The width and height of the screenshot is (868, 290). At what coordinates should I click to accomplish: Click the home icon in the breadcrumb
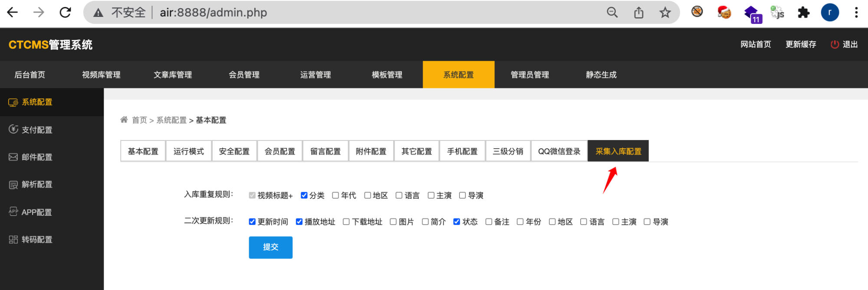[x=124, y=120]
